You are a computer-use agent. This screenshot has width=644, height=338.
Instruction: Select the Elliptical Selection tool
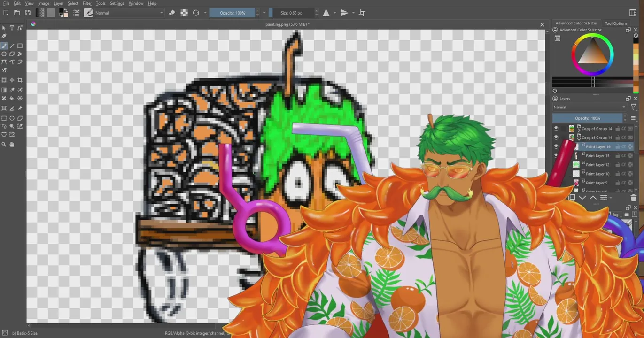click(x=12, y=118)
